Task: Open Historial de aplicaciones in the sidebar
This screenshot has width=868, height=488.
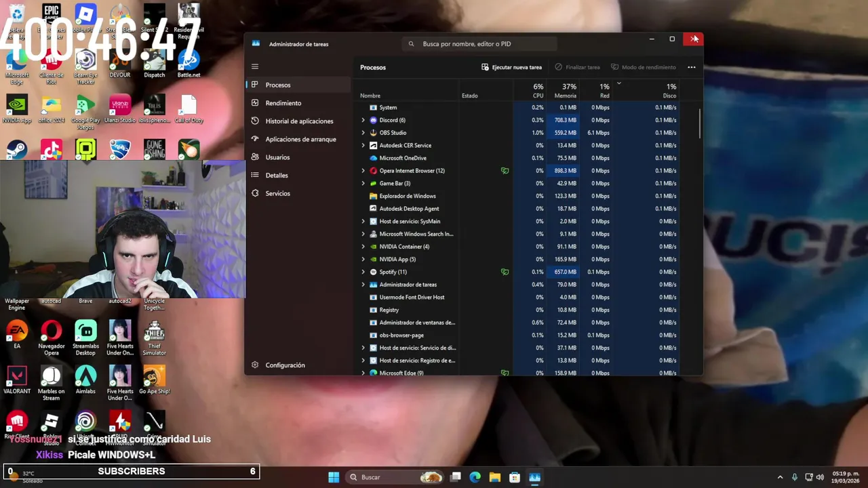Action: pyautogui.click(x=298, y=121)
